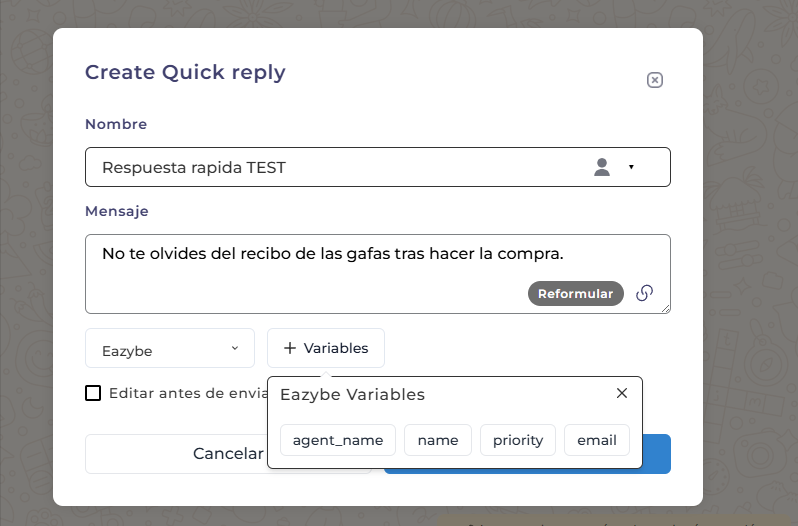Enable Editar antes de enviar checkbox

click(x=93, y=393)
